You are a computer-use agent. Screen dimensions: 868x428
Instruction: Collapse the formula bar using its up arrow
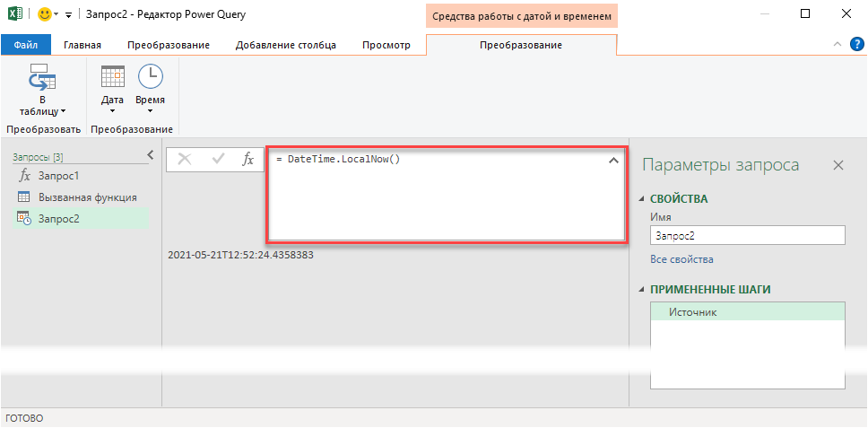tap(613, 161)
